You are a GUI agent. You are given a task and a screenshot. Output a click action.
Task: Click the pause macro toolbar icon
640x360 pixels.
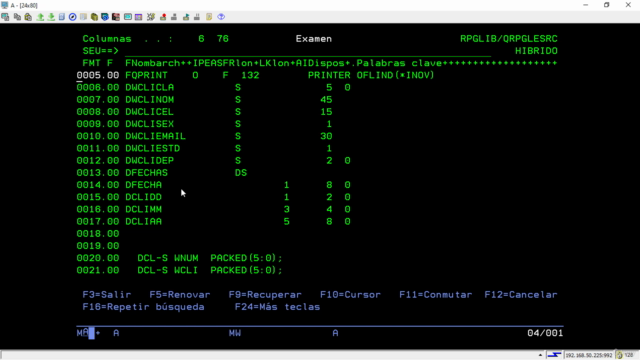197,17
